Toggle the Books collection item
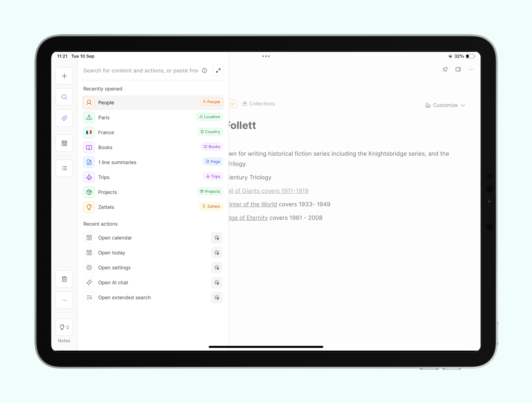 coord(153,147)
